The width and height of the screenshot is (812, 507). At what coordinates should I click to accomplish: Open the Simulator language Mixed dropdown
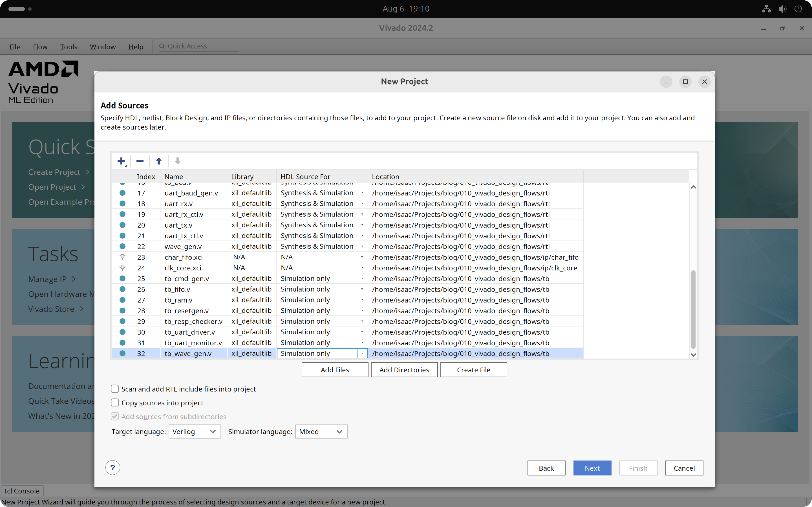(x=321, y=432)
